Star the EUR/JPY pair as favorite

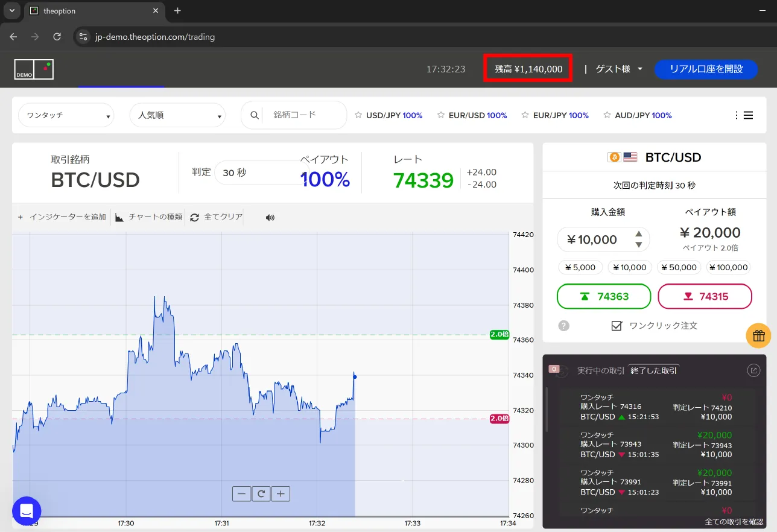tap(525, 115)
